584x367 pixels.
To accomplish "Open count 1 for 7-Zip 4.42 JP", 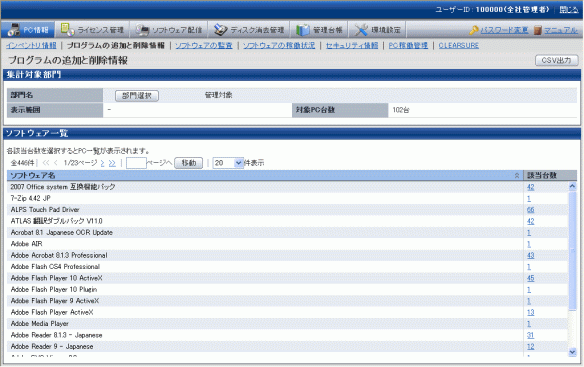I will 529,199.
